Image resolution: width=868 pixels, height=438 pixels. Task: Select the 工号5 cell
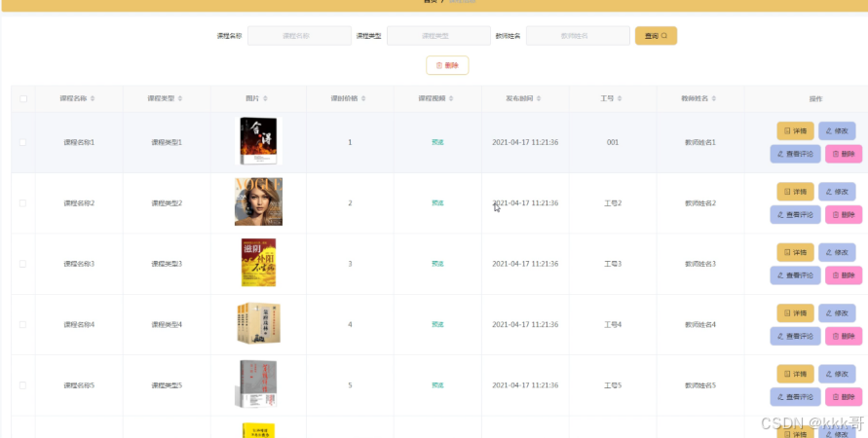tap(613, 385)
